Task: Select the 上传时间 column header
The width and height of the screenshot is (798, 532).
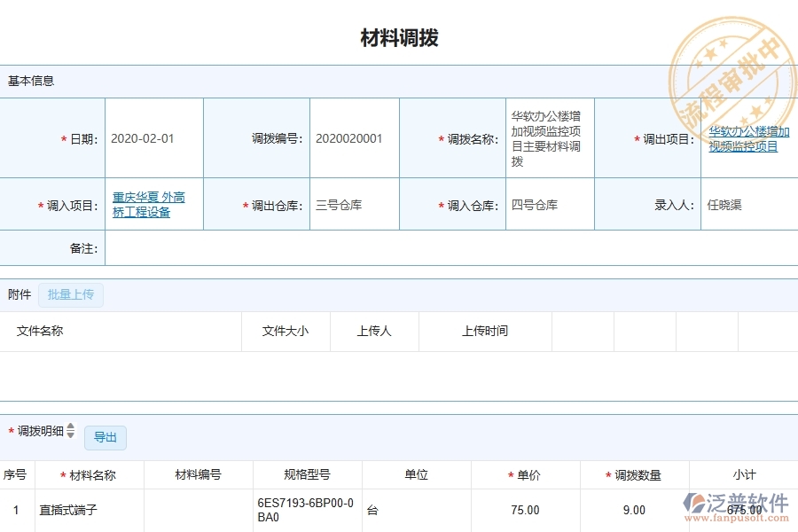Action: pos(484,331)
